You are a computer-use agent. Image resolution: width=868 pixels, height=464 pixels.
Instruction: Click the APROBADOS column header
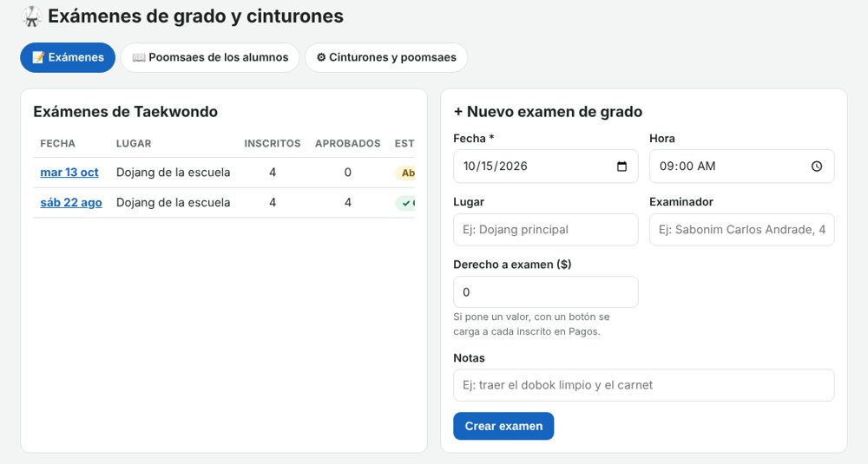(348, 144)
